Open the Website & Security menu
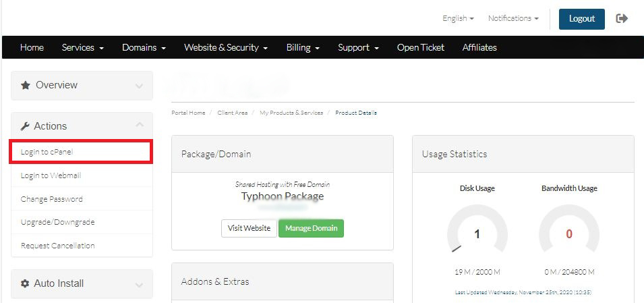The height and width of the screenshot is (303, 644). pos(226,48)
